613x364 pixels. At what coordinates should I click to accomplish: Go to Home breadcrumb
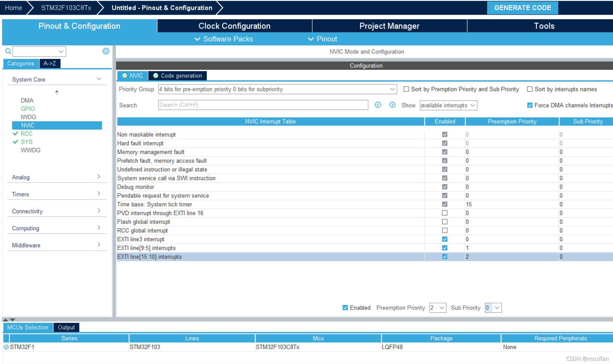click(x=13, y=8)
